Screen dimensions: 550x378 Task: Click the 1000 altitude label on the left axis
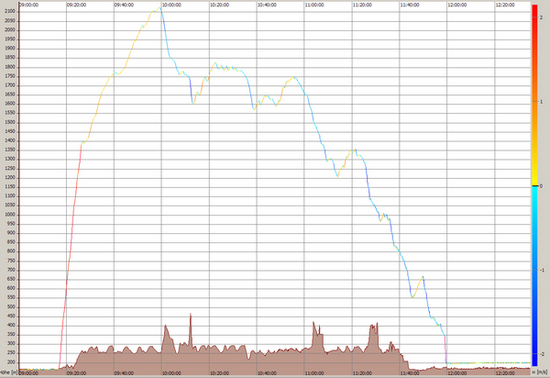[10, 215]
